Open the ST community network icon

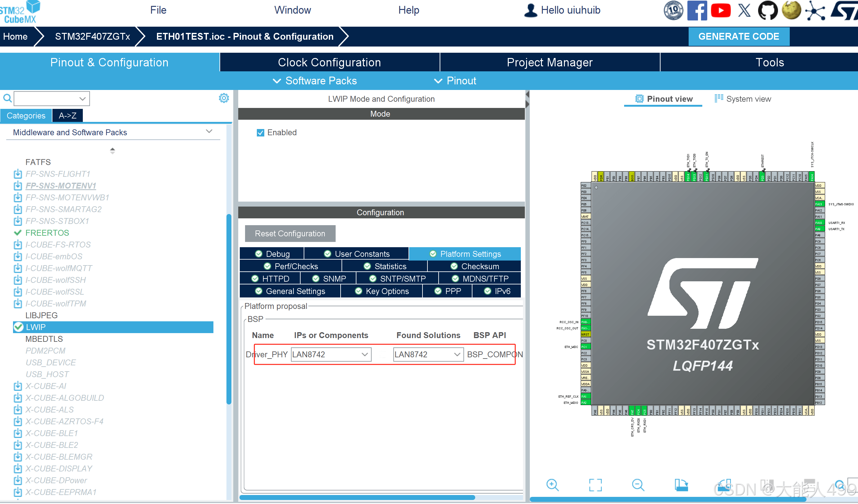815,10
